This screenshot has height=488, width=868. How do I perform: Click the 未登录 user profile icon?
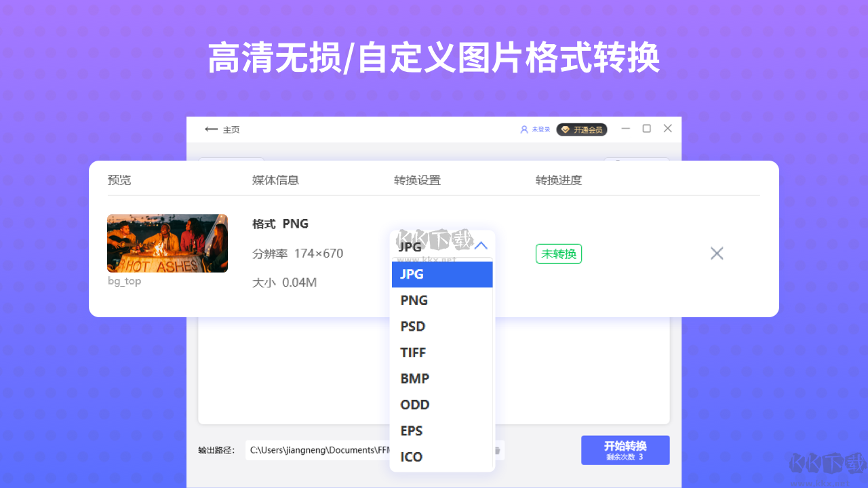[x=524, y=129]
